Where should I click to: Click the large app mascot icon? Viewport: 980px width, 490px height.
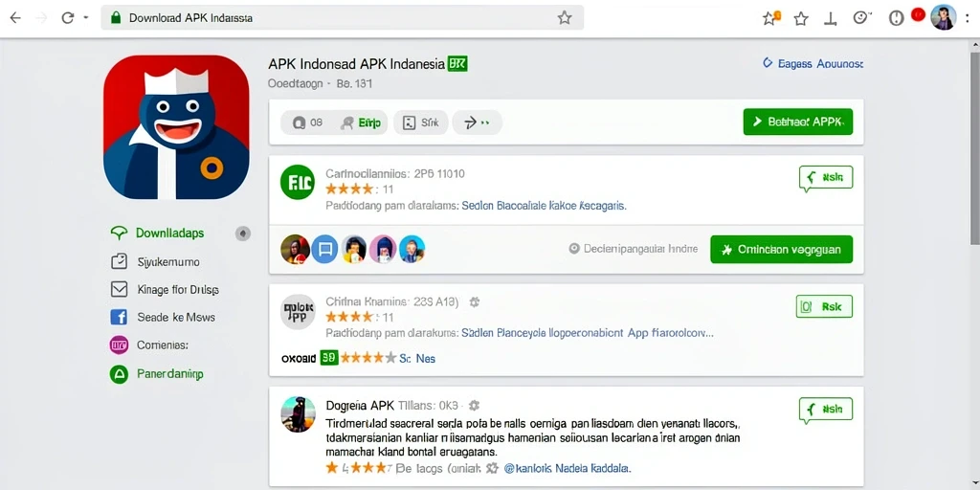click(x=176, y=127)
